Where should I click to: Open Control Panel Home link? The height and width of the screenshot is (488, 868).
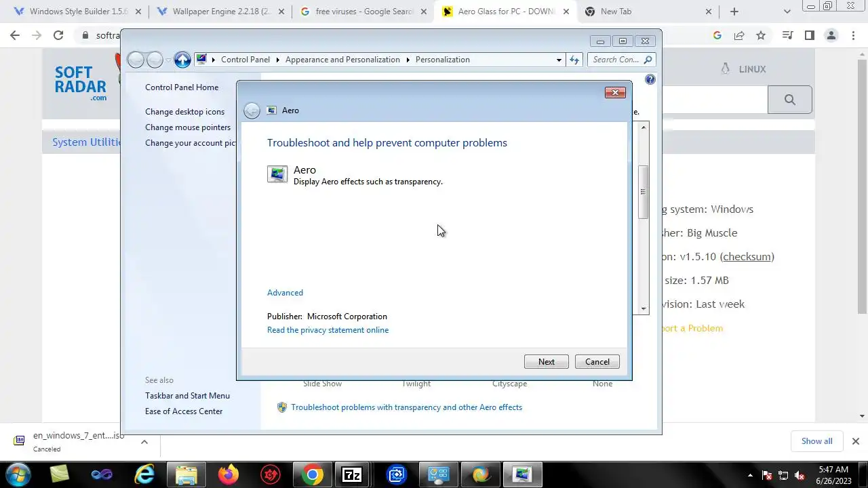point(182,87)
